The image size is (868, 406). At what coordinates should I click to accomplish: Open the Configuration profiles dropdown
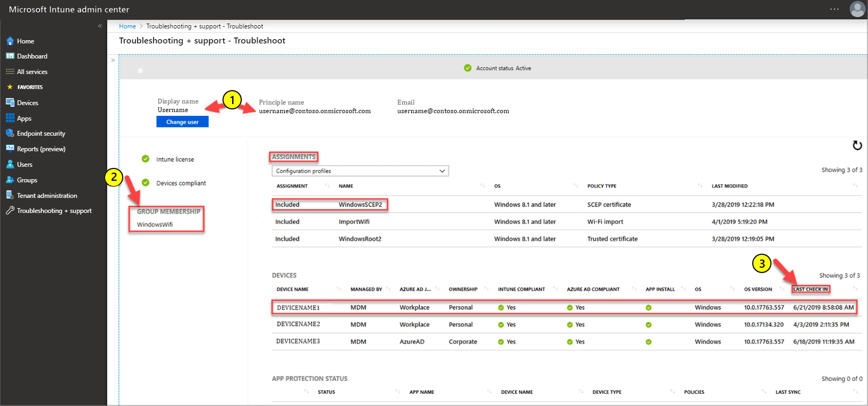coord(360,171)
